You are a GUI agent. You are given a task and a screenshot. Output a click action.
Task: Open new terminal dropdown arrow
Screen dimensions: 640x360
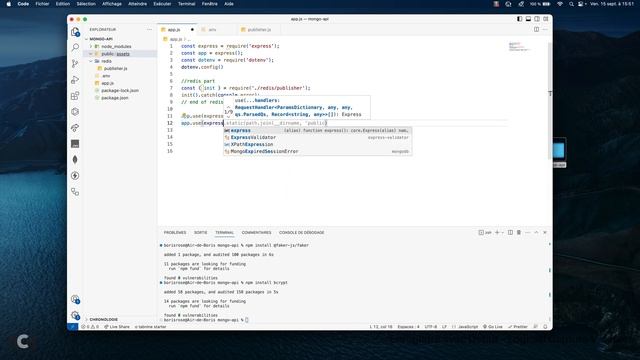pyautogui.click(x=502, y=233)
